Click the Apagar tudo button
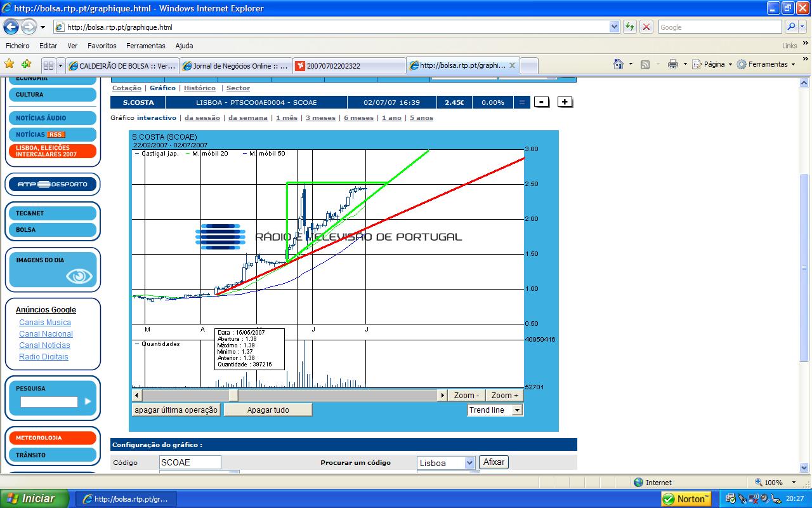The width and height of the screenshot is (812, 508). click(x=268, y=410)
